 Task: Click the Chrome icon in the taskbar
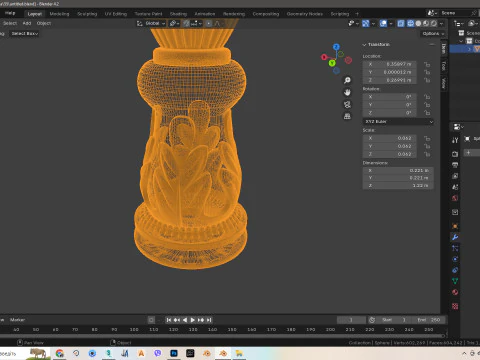pos(60,353)
